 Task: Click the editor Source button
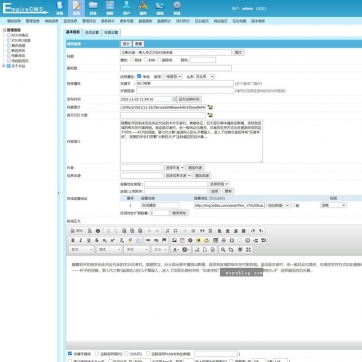click(x=77, y=231)
